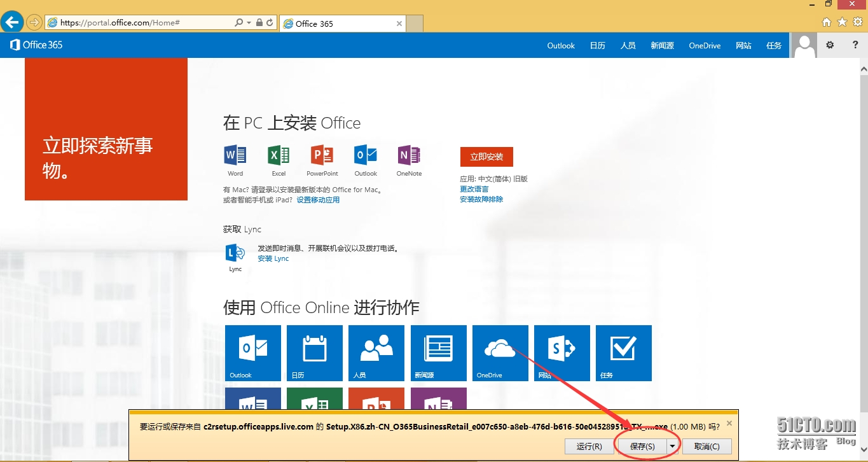Click the 运行(R) run button

[x=589, y=447]
